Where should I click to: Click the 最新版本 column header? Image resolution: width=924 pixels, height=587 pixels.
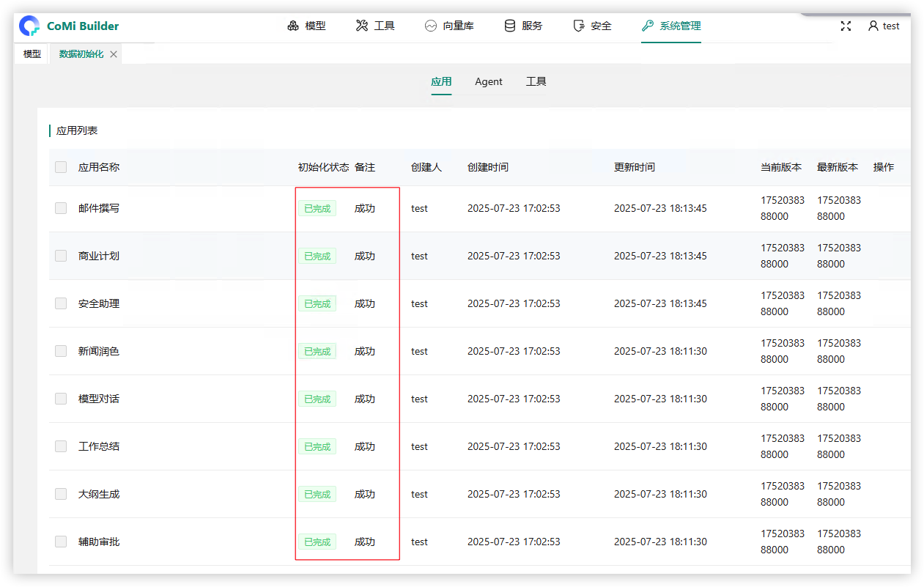click(x=838, y=167)
